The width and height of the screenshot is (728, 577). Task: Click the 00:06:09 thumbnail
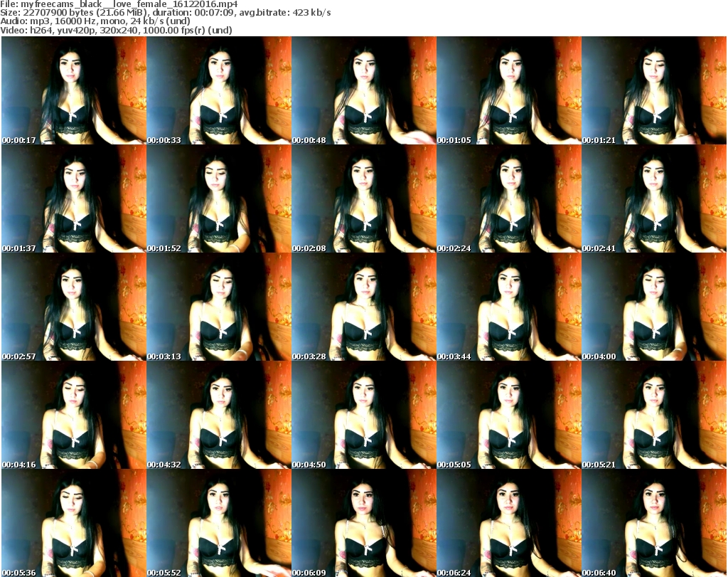click(363, 523)
